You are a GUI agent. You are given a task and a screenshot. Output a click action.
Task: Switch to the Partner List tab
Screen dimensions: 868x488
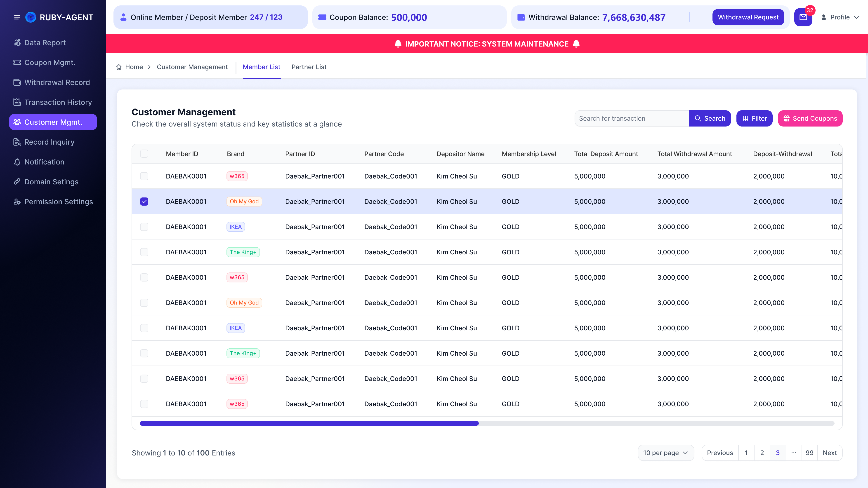click(309, 67)
